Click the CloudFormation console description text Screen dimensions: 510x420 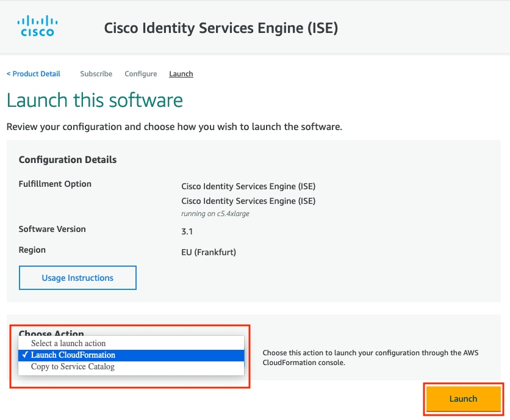[x=370, y=358]
